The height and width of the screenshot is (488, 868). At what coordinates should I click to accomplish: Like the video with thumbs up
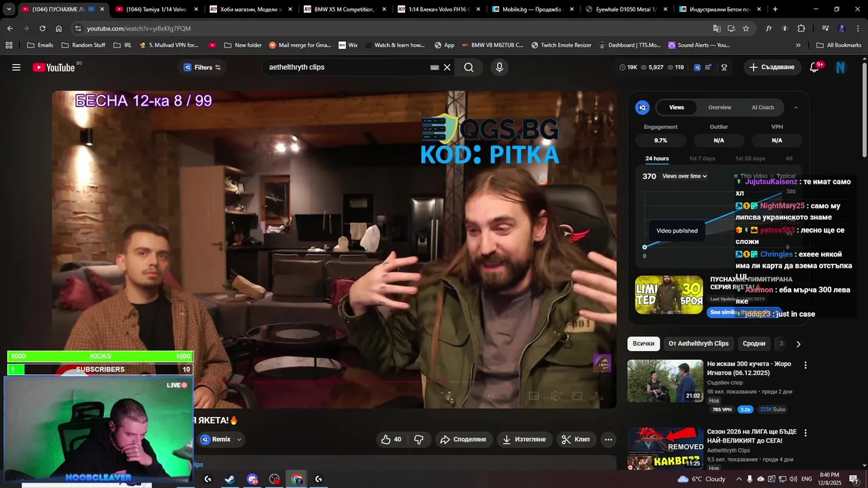click(x=391, y=439)
